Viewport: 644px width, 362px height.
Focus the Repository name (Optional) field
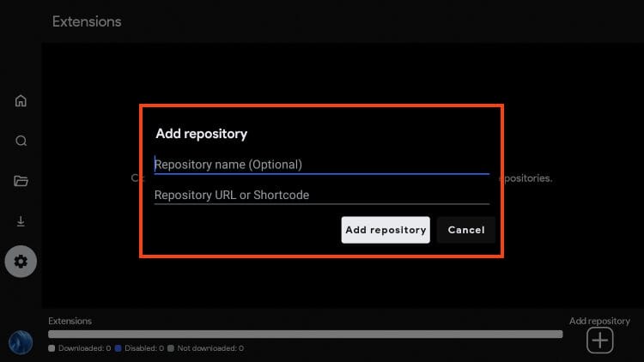click(x=321, y=164)
